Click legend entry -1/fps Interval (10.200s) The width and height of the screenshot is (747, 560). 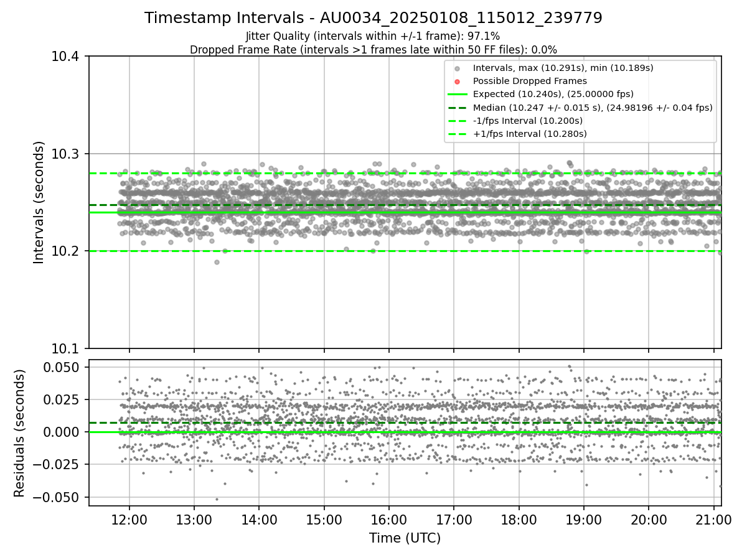point(528,121)
